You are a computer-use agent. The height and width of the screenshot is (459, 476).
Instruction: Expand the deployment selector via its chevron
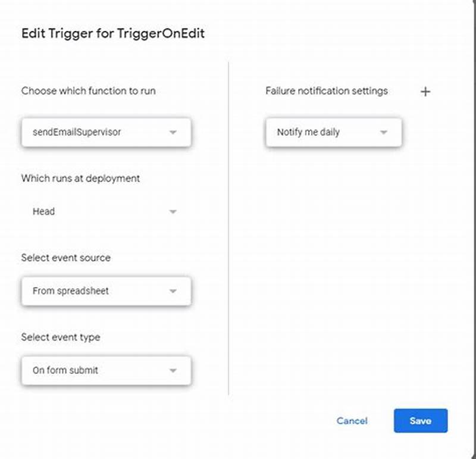click(173, 211)
